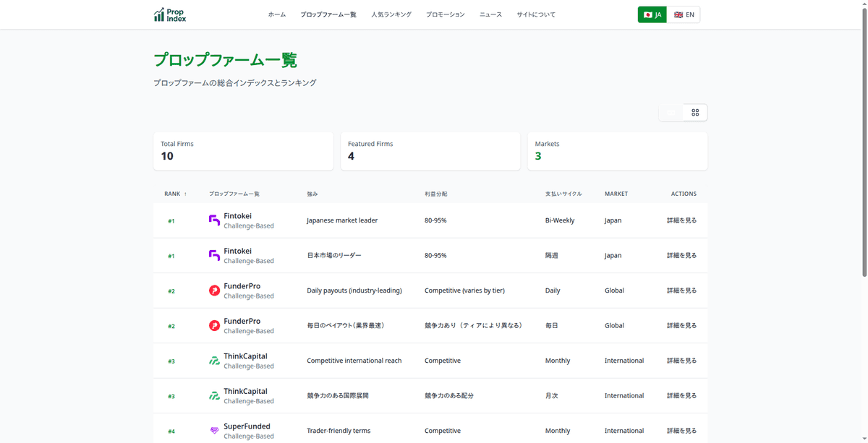868x443 pixels.
Task: Open ThinkCapital name in Monthly Competitive reach row
Action: [246, 356]
